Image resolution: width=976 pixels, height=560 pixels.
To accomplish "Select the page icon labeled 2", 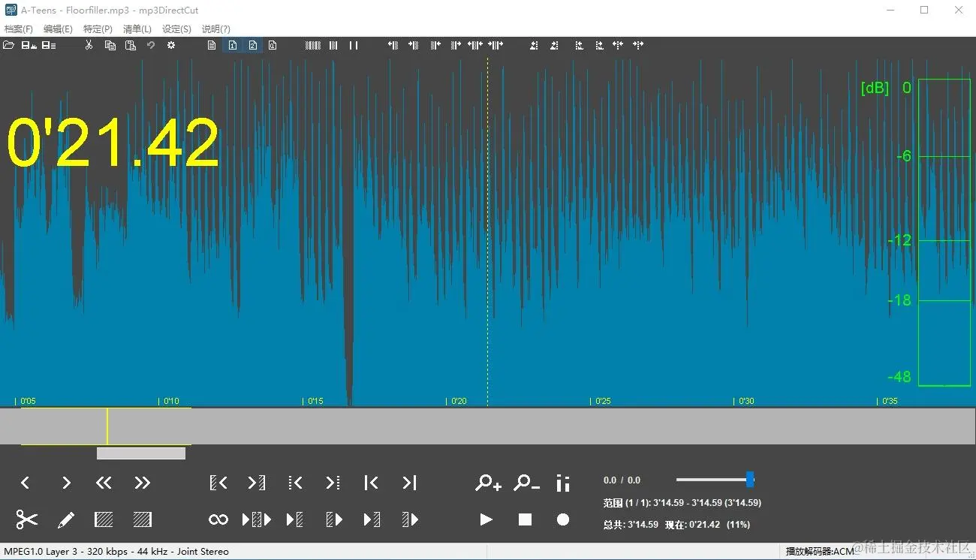I will (253, 46).
